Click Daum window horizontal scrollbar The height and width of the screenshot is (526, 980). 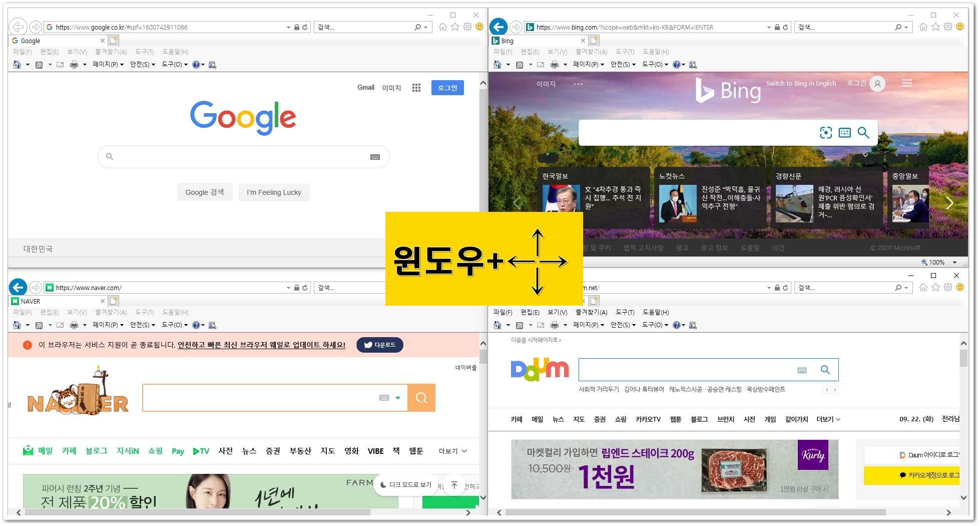tap(695, 512)
